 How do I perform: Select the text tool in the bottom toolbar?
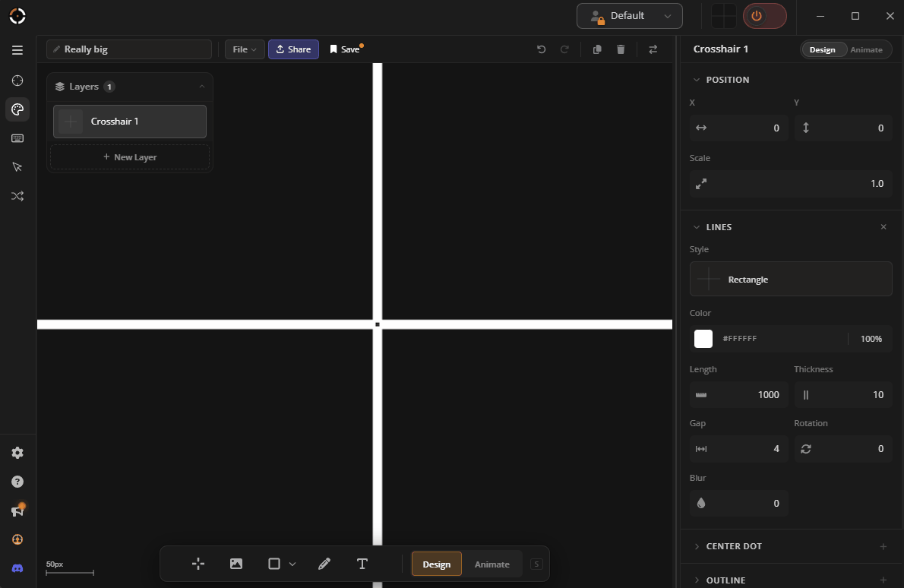click(362, 564)
